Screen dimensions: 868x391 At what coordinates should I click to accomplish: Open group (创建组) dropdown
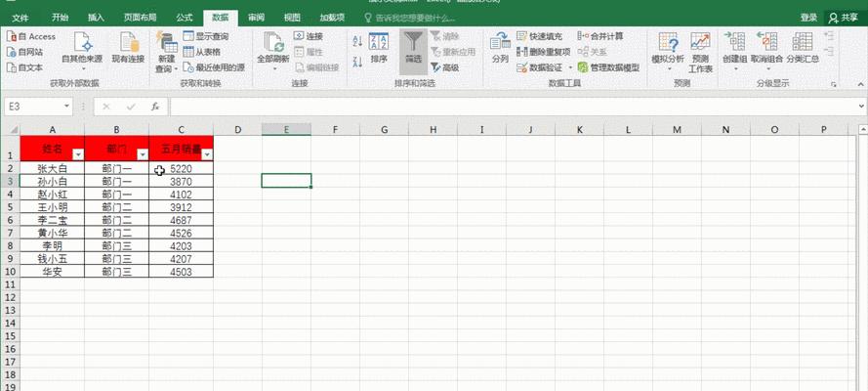(735, 52)
